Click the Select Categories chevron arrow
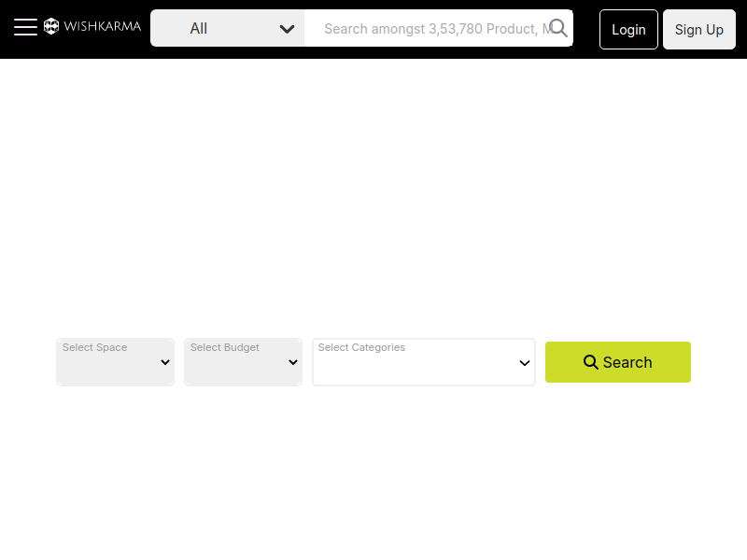The height and width of the screenshot is (560, 747). coord(525,363)
